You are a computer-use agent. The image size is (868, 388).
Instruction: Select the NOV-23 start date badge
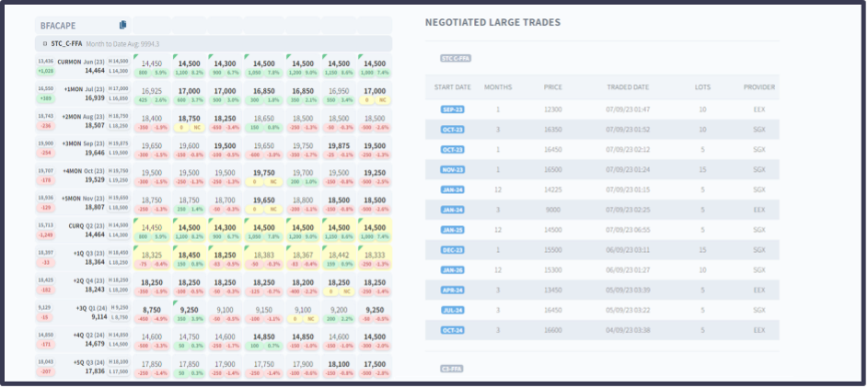pos(452,169)
